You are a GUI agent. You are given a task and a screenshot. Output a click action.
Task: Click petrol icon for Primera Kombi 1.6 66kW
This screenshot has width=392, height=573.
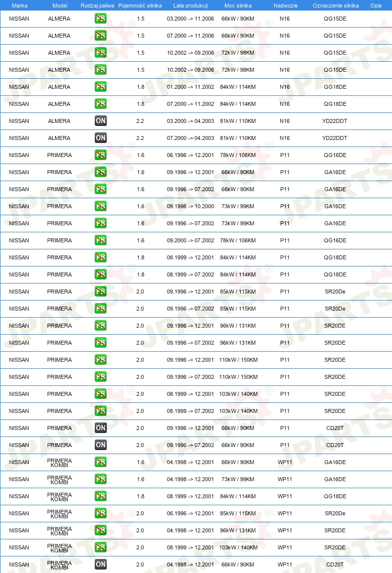[x=100, y=462]
